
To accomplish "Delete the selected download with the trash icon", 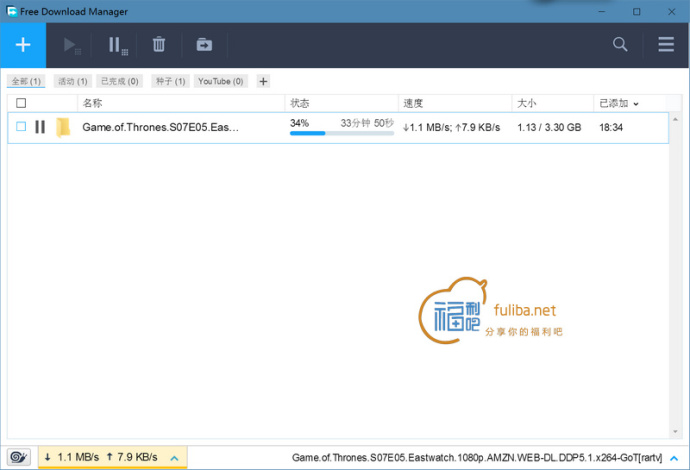I will [x=159, y=45].
